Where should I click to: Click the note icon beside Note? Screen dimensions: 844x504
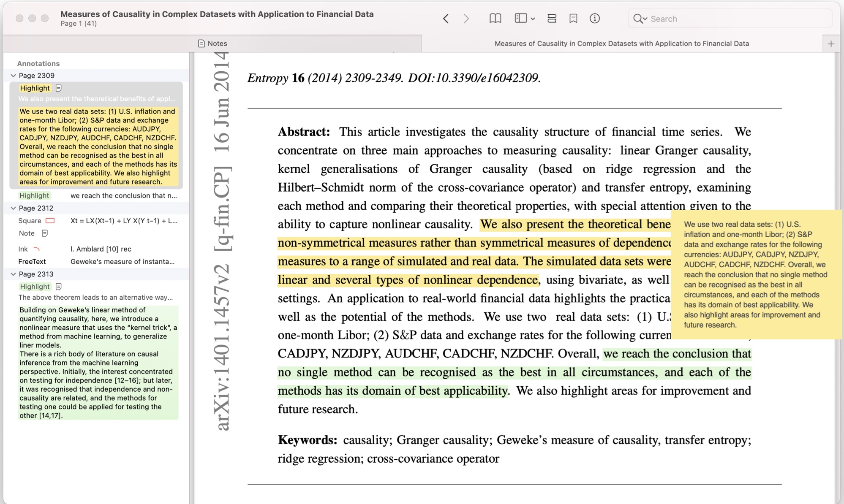[45, 233]
